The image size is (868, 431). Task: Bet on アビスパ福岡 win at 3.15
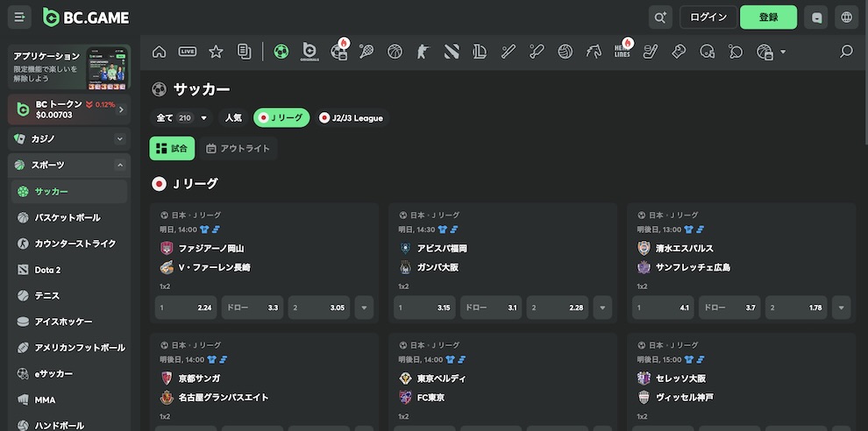pos(424,307)
